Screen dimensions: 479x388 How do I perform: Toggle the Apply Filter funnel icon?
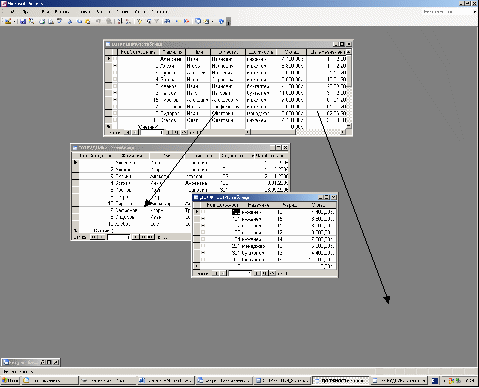[x=156, y=21]
